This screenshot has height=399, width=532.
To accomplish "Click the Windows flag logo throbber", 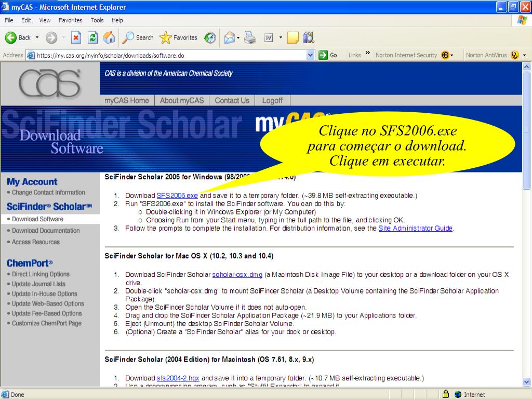I will (522, 20).
